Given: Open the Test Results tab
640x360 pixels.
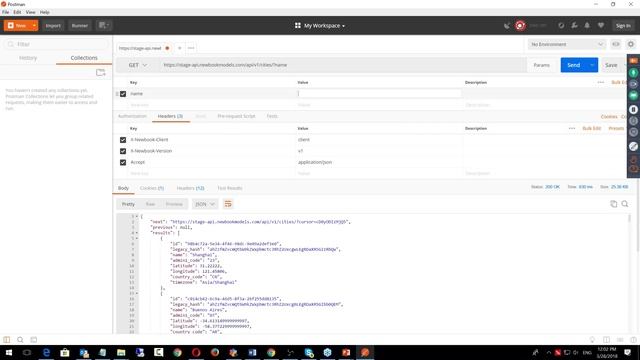Looking at the screenshot, I should pos(230,188).
